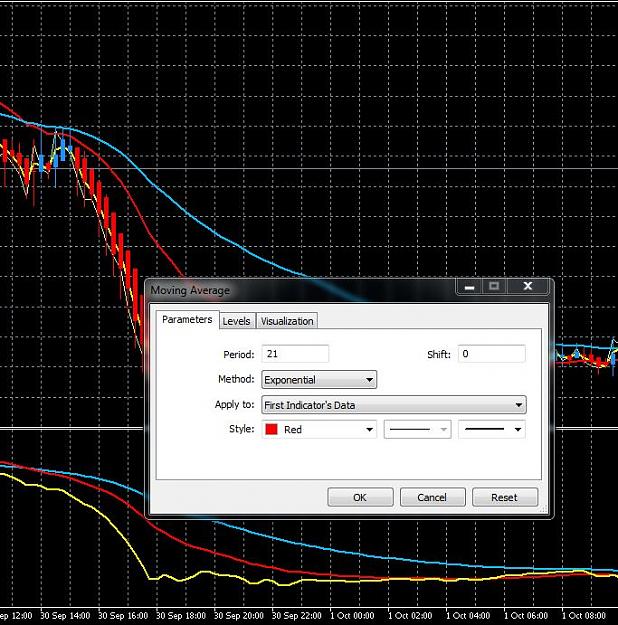Viewport: 618px width, 625px height.
Task: Open the Apply to dropdown
Action: tap(394, 405)
